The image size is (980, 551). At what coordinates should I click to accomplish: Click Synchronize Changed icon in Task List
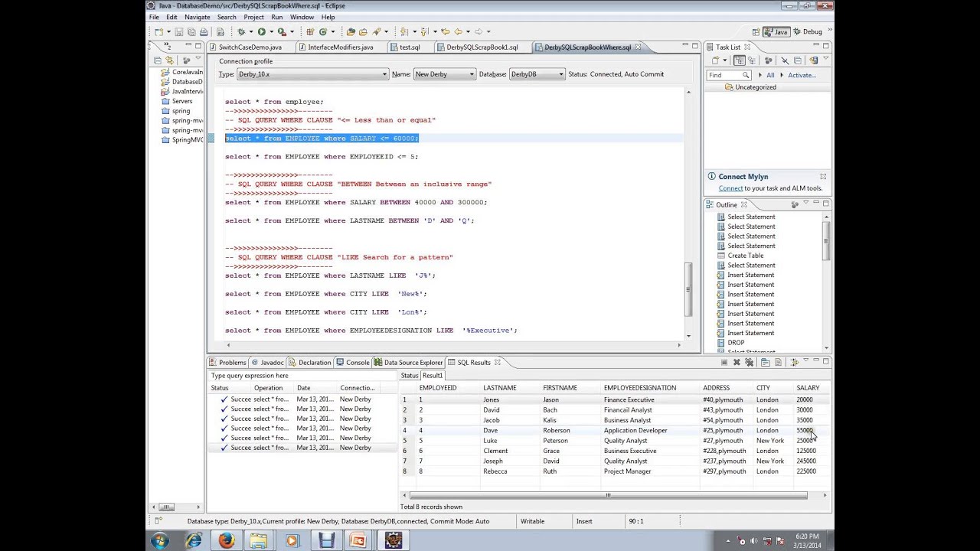coord(814,60)
